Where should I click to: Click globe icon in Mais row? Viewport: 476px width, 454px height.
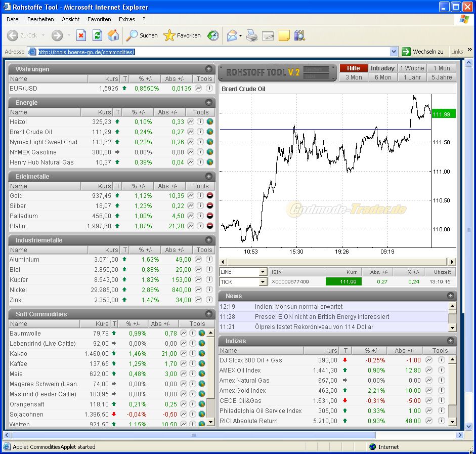[x=202, y=374]
